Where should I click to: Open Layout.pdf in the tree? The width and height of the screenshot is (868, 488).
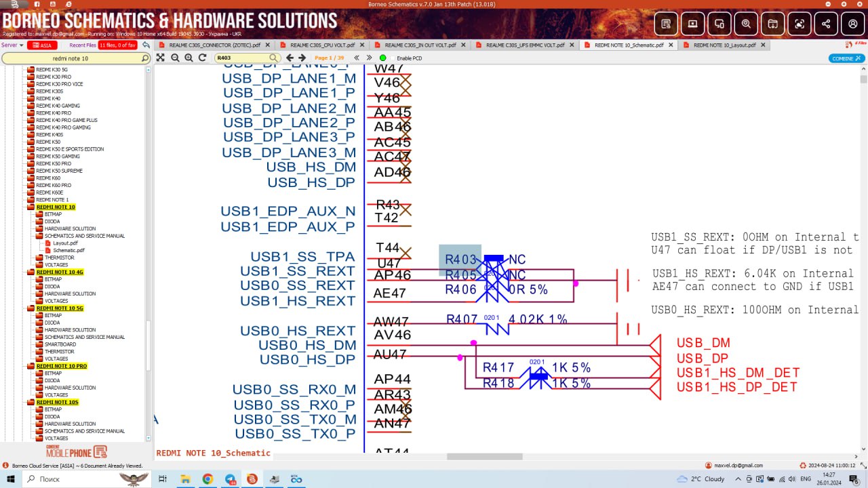(x=65, y=243)
